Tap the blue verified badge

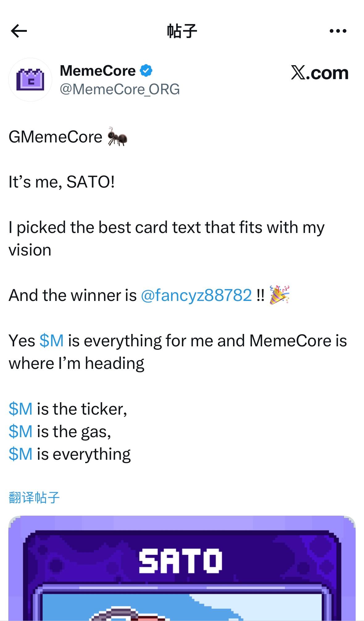tap(146, 71)
